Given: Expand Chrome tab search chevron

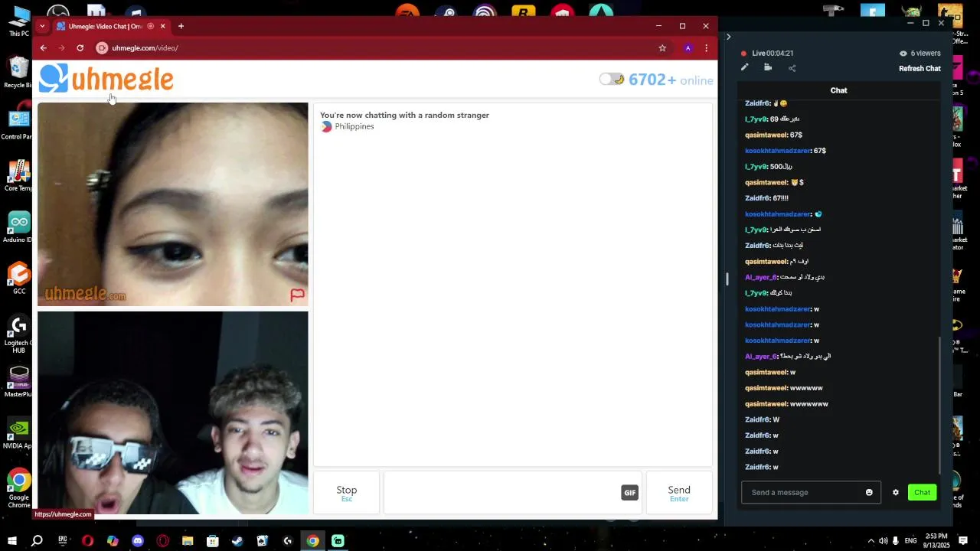Looking at the screenshot, I should coord(42,26).
